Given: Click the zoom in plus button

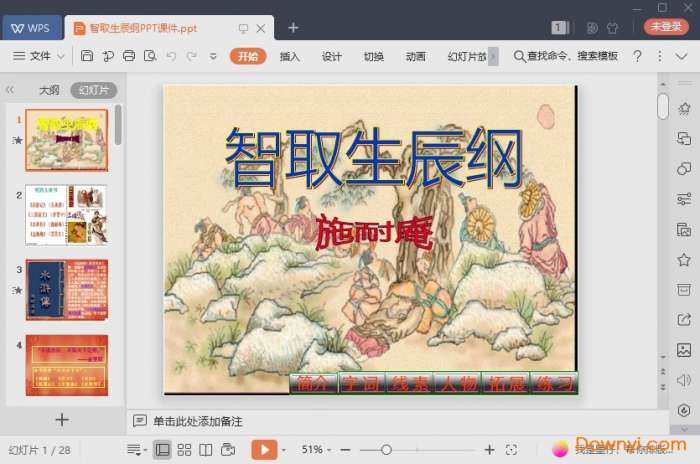Looking at the screenshot, I should coord(489,450).
